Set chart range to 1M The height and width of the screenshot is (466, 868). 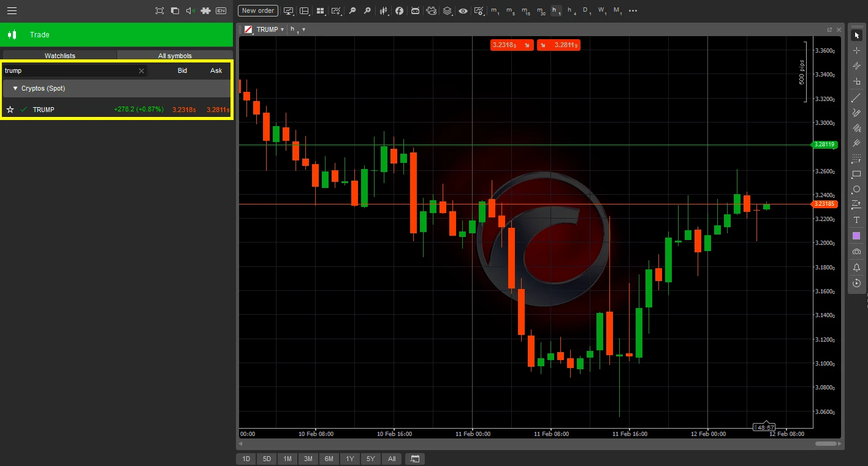click(287, 459)
